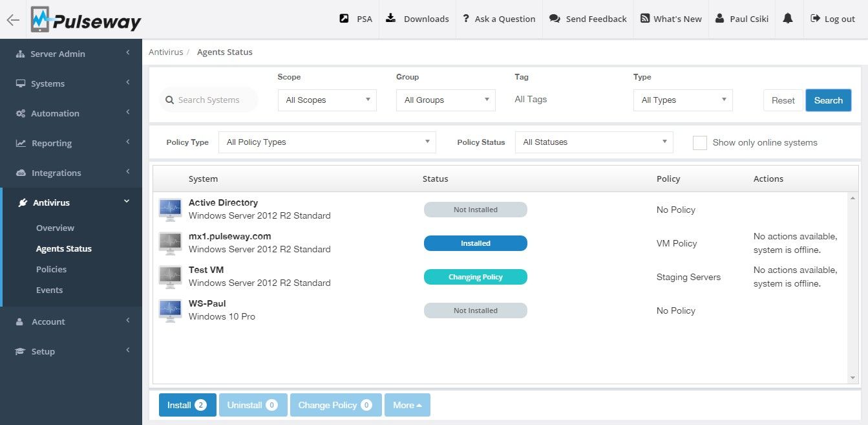Open What's New in top bar
The height and width of the screenshot is (425, 868).
tap(671, 19)
